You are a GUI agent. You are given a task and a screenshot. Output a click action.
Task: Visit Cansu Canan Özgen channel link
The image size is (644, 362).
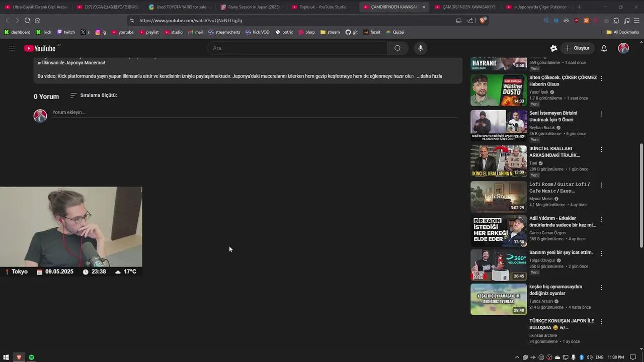(x=547, y=233)
